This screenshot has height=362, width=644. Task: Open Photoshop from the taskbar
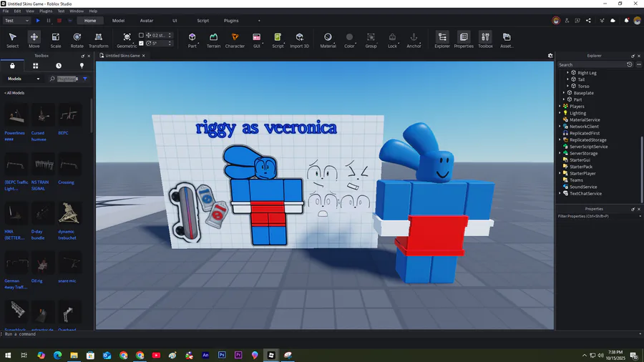[222, 355]
